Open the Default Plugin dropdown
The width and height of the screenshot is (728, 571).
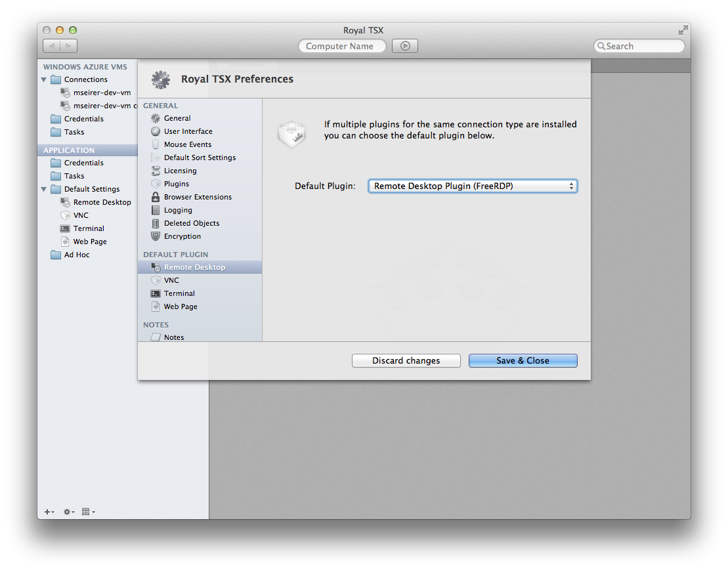[473, 186]
